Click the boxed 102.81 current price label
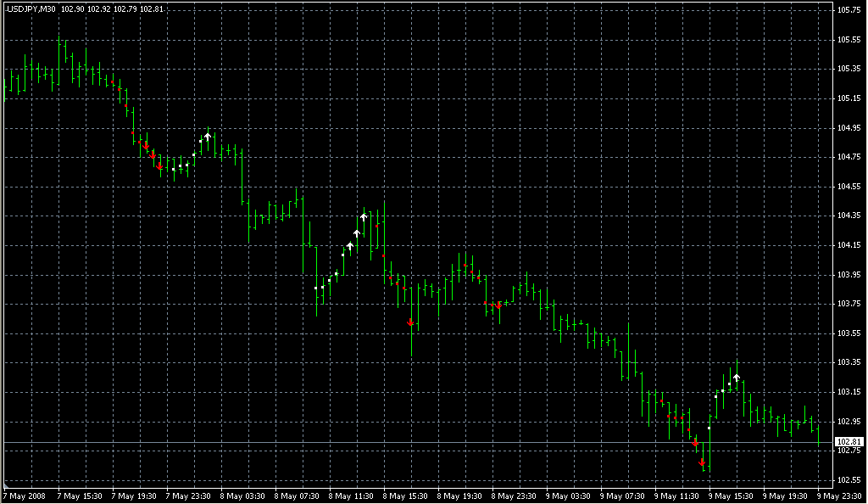Viewport: 868px width, 504px height. [848, 442]
